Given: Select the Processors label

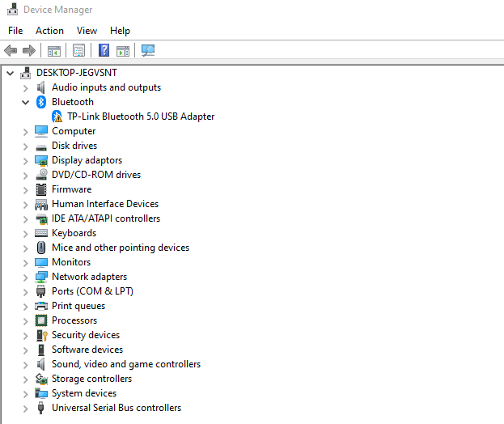Looking at the screenshot, I should coord(74,320).
